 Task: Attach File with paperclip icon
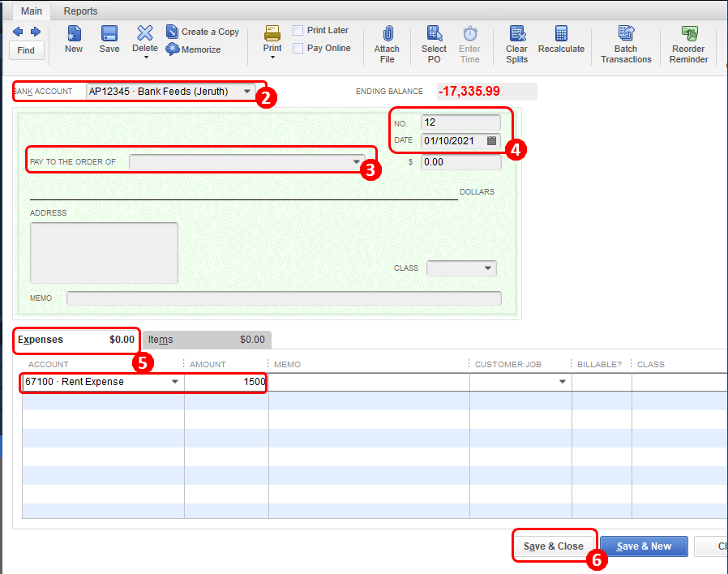click(x=388, y=45)
